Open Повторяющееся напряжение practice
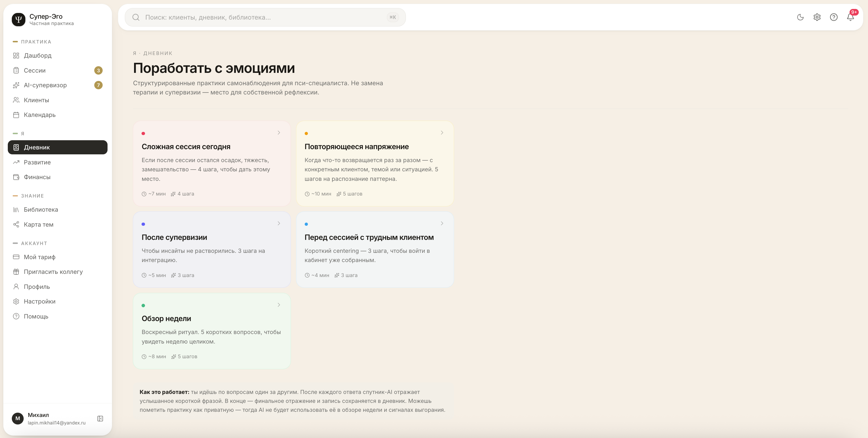The width and height of the screenshot is (868, 438). pyautogui.click(x=375, y=164)
